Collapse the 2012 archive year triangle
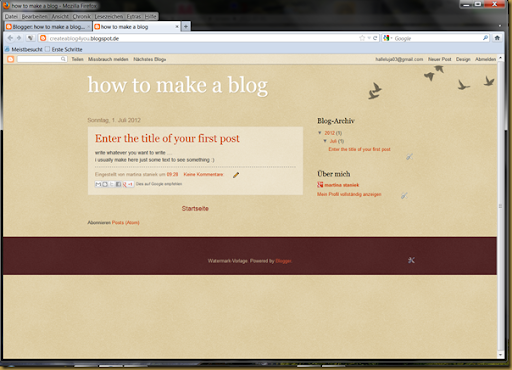 [320, 133]
